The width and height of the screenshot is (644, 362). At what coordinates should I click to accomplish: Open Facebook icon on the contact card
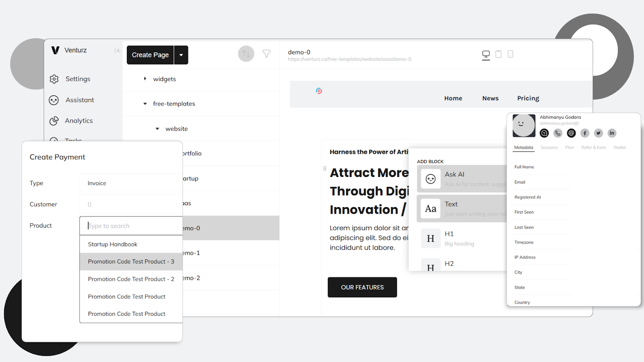(x=584, y=133)
